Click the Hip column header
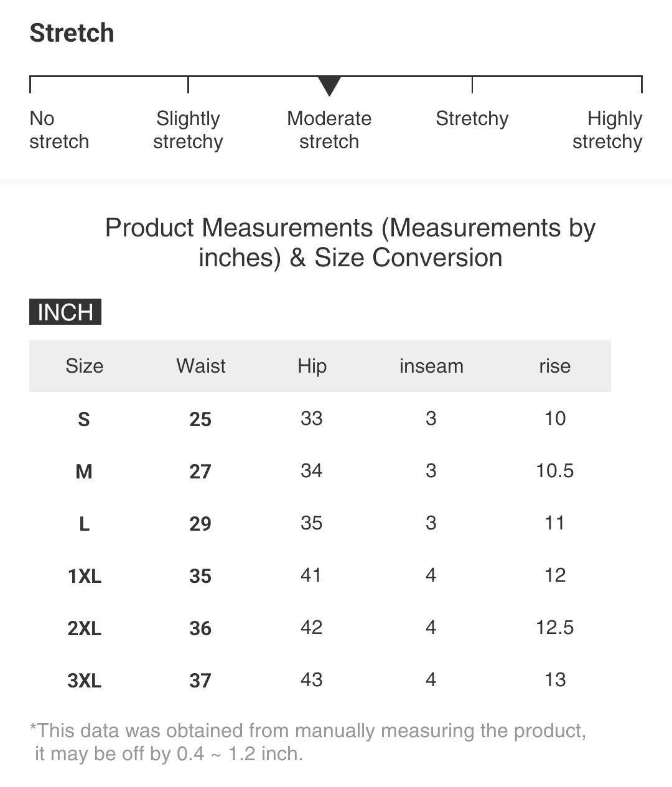672x787 pixels. tap(312, 366)
